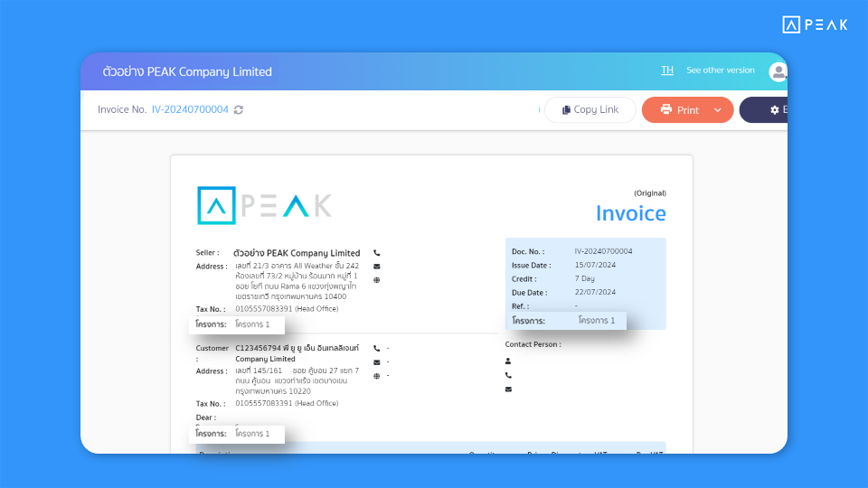The width and height of the screenshot is (868, 488).
Task: Click Issue Date value 15/07/2024
Action: 595,265
